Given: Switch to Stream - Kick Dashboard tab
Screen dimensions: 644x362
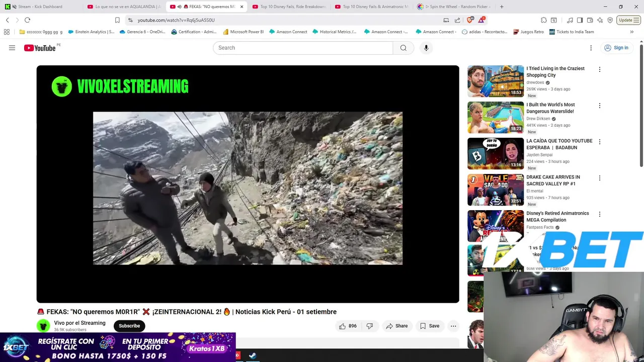Looking at the screenshot, I should (40, 7).
